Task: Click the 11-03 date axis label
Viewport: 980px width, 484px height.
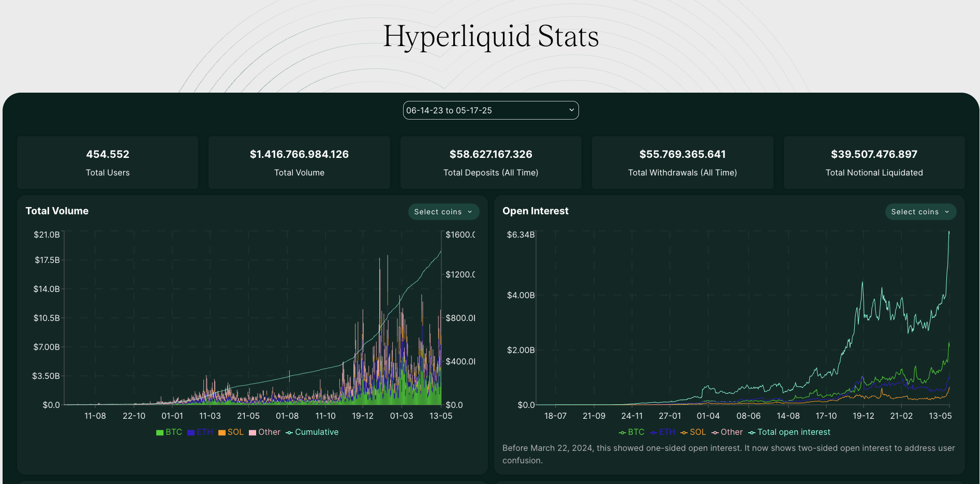Action: pyautogui.click(x=210, y=416)
